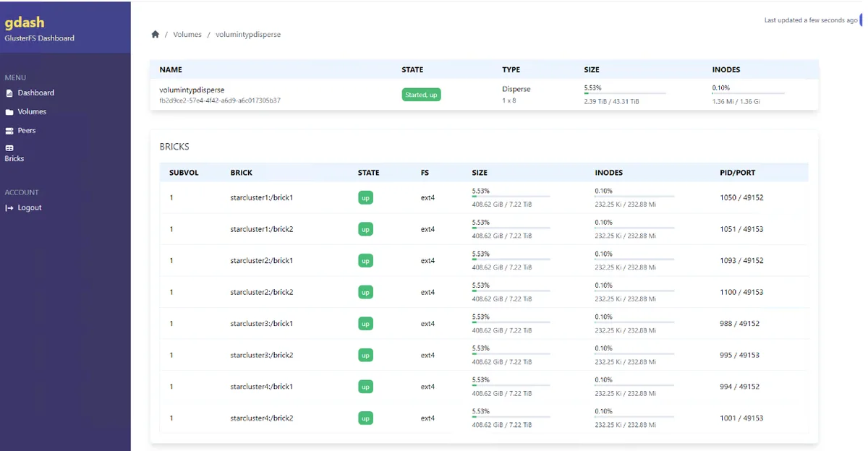868x451 pixels.
Task: Click PID/port value 1051 / 49153
Action: coord(741,229)
